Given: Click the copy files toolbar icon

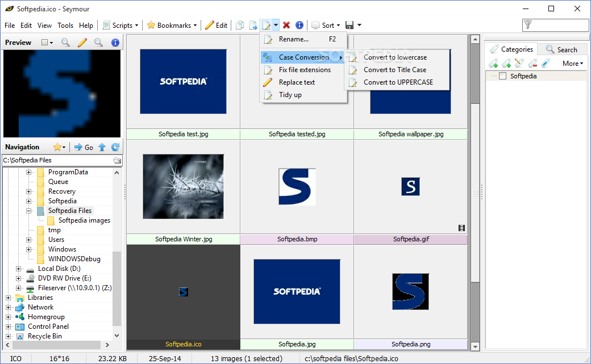Looking at the screenshot, I should [x=240, y=25].
